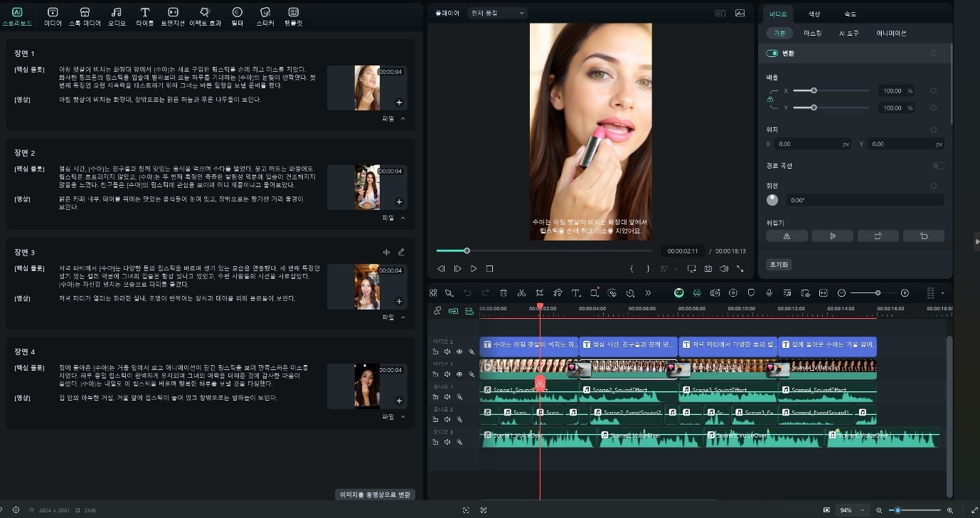The image size is (980, 518).
Task: Open timeline track layout grid icon
Action: (930, 292)
